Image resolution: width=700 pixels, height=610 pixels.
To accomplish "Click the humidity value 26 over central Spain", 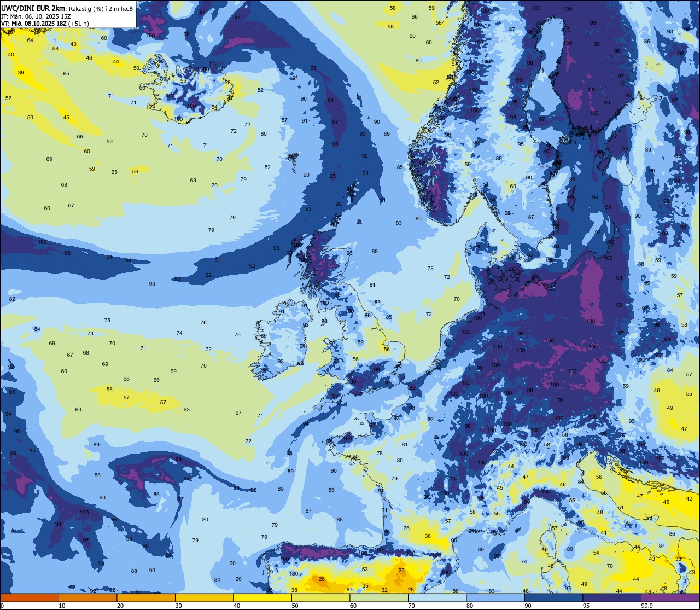I will point(322,579).
